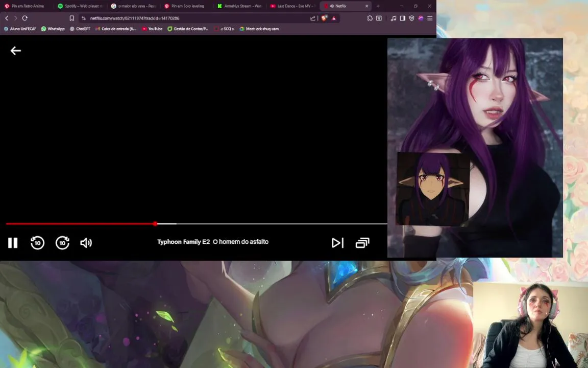Toggle the browser sidebar panel

pos(402,18)
